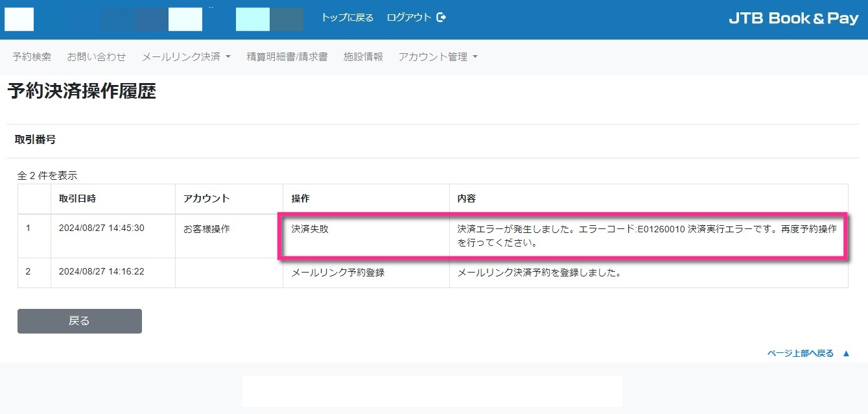This screenshot has height=414, width=868.
Task: Click the date 2024/08/27 14:45:30
Action: point(101,228)
